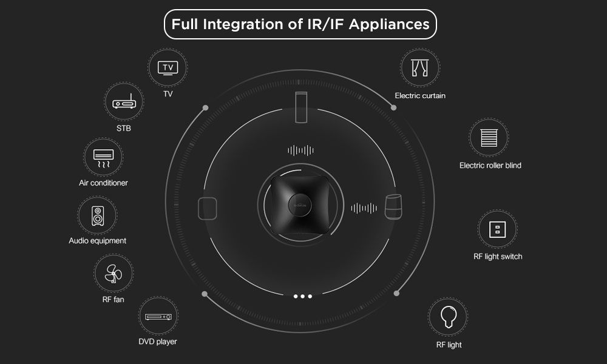
Task: Click the "Electric roller blind" text label
Action: (490, 166)
